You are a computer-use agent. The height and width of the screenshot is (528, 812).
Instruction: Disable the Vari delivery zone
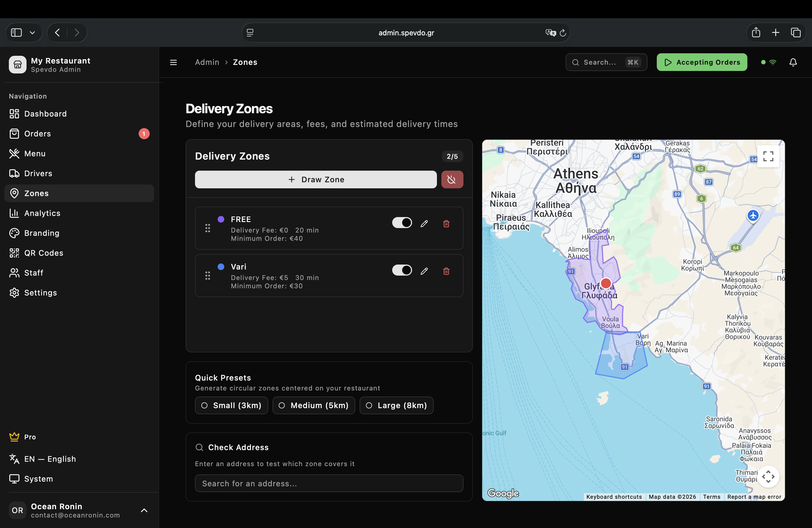tap(402, 270)
